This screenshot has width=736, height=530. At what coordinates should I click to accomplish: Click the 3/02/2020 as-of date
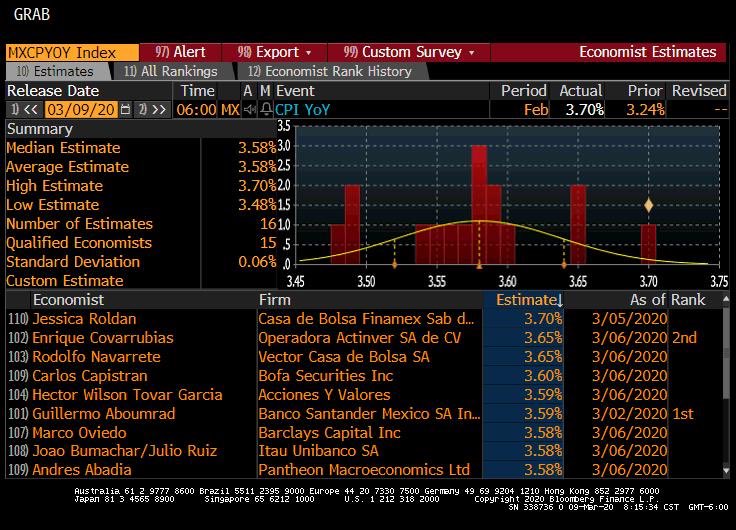[x=629, y=414]
